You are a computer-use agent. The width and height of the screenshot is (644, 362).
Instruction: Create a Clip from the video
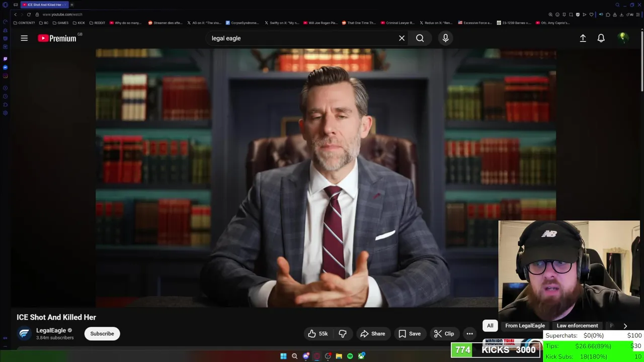click(x=444, y=334)
